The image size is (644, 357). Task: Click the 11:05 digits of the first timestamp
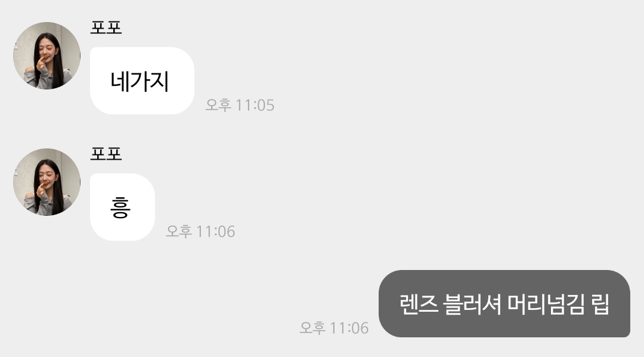[x=255, y=105]
